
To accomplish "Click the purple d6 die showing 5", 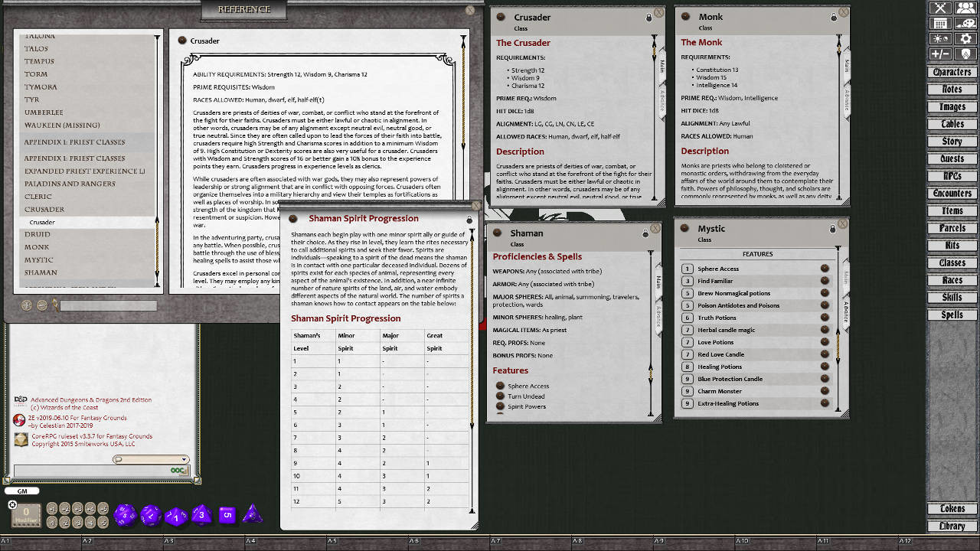I will [227, 515].
